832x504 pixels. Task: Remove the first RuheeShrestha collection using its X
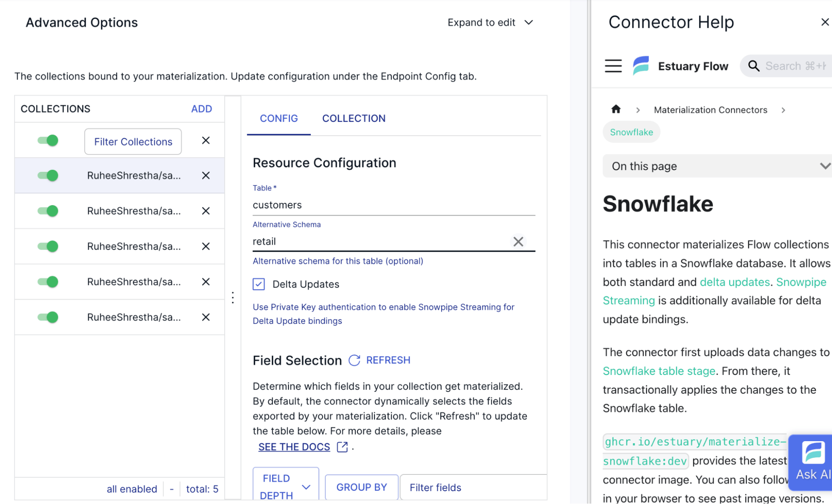coord(206,175)
